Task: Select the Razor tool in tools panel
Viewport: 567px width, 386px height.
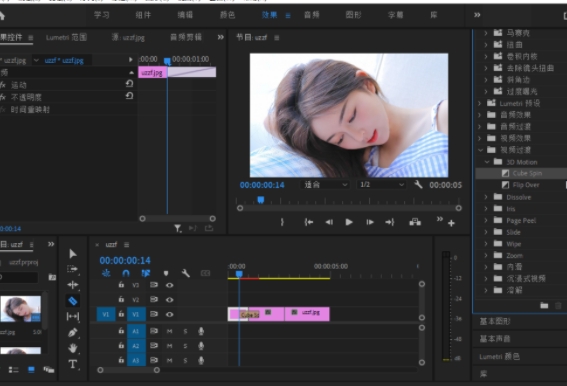Action: click(x=73, y=301)
